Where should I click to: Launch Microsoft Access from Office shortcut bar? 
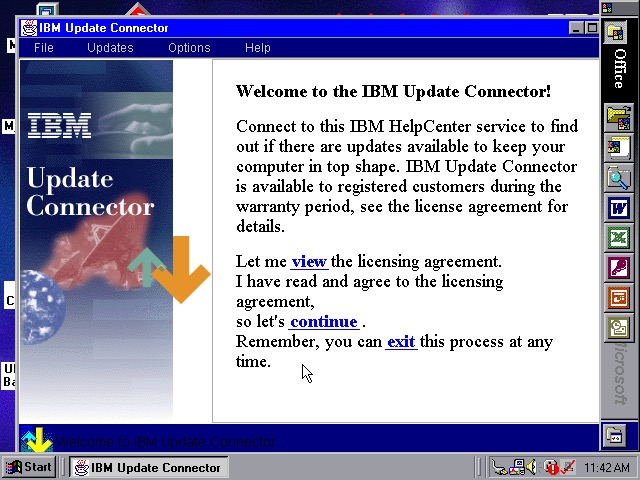[618, 268]
